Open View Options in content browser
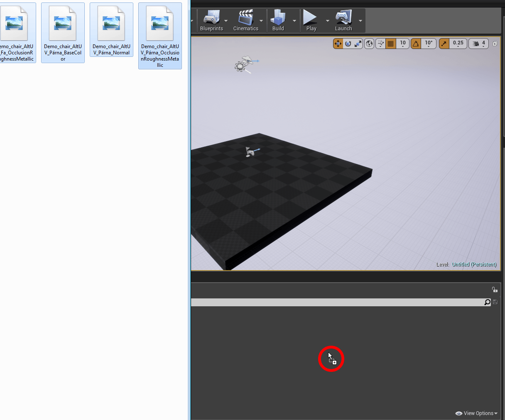Screen dimensions: 505x420 tap(477, 413)
